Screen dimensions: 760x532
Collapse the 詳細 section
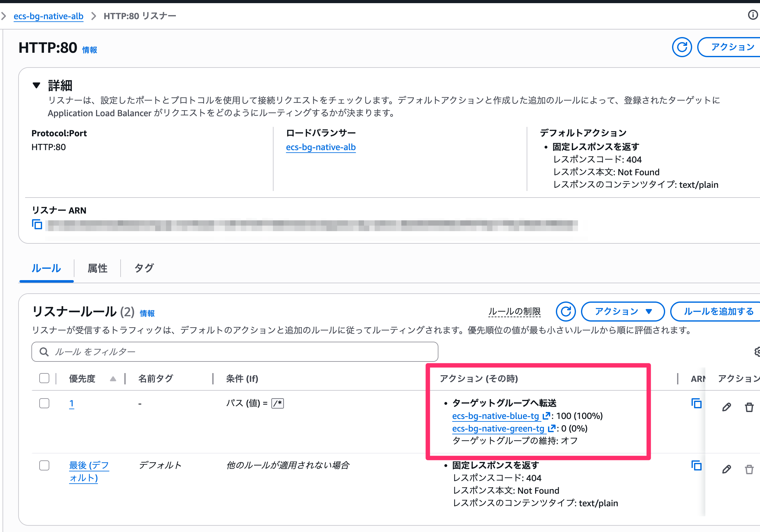(37, 85)
